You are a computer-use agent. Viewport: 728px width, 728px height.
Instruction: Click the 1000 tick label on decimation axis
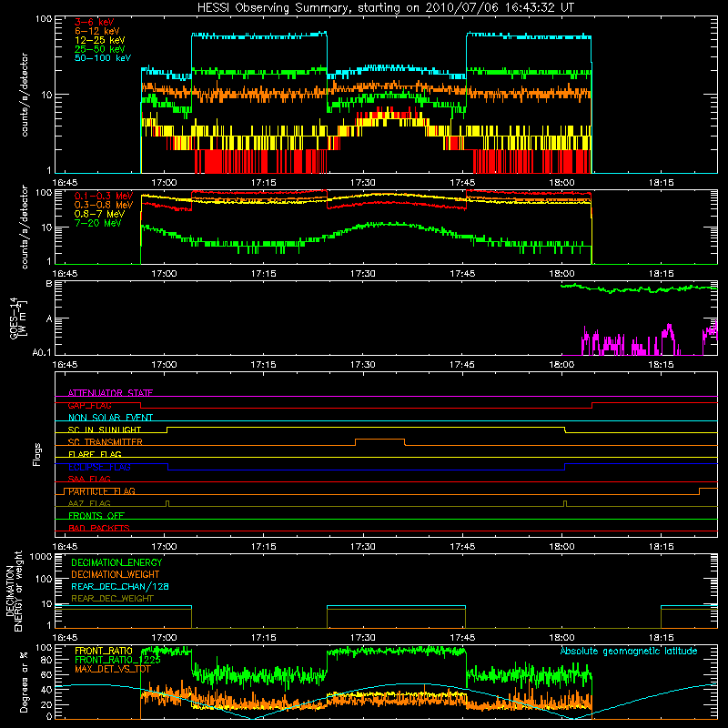click(41, 557)
